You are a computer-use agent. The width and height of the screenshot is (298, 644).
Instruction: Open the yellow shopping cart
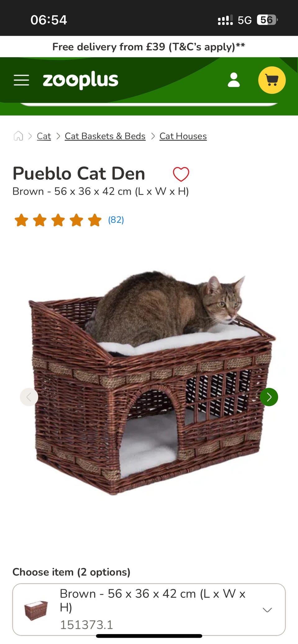click(272, 80)
